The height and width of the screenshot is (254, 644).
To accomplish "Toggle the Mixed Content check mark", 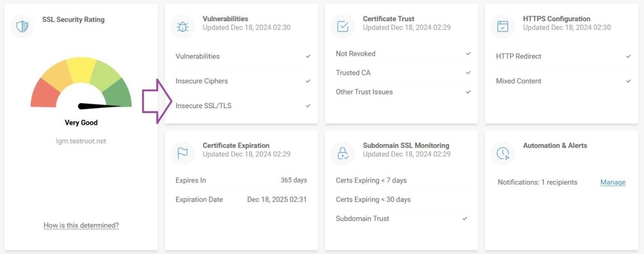I will 628,81.
